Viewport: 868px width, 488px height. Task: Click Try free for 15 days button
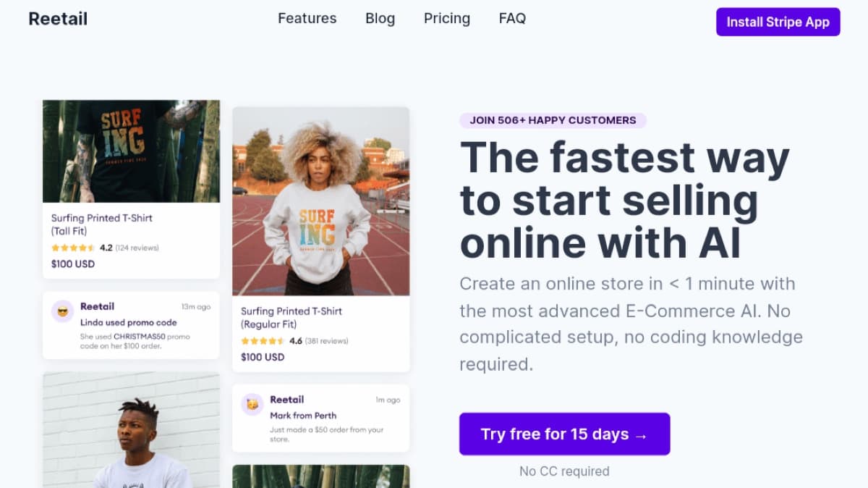(x=564, y=434)
